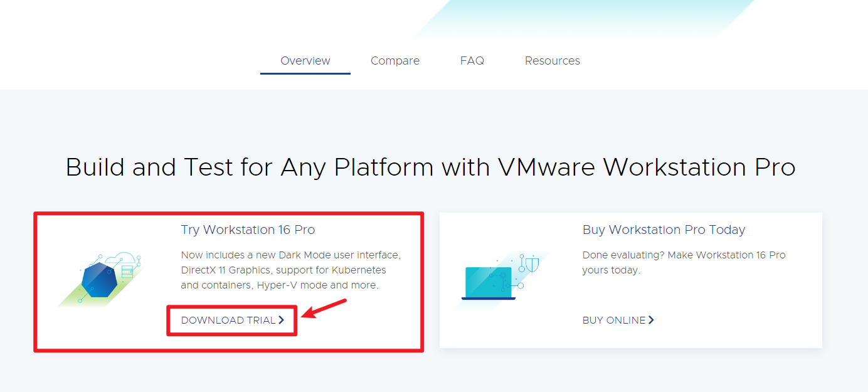Click the shield graphic above the laptop
The image size is (868, 392).
point(532,264)
